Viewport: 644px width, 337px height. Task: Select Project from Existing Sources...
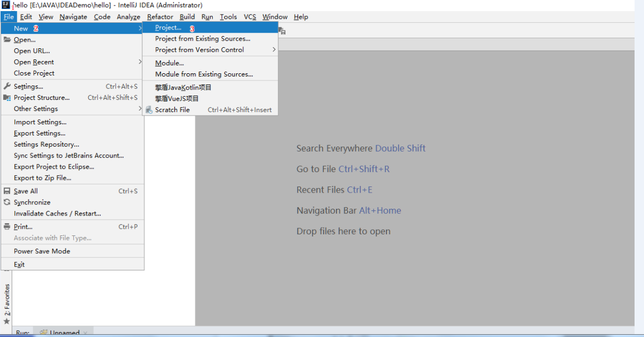pyautogui.click(x=210, y=39)
